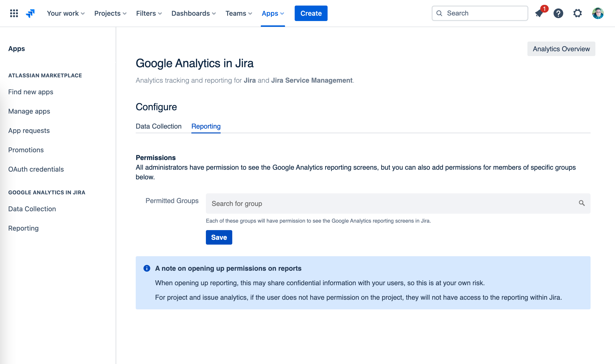Click the Analytics Overview button
Screen dimensions: 615x364
tap(561, 49)
